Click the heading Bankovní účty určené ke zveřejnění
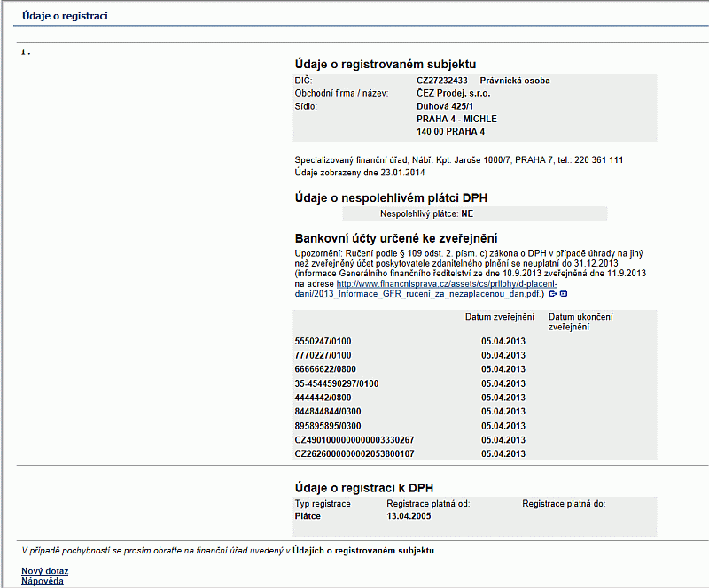The width and height of the screenshot is (709, 588). coord(396,238)
